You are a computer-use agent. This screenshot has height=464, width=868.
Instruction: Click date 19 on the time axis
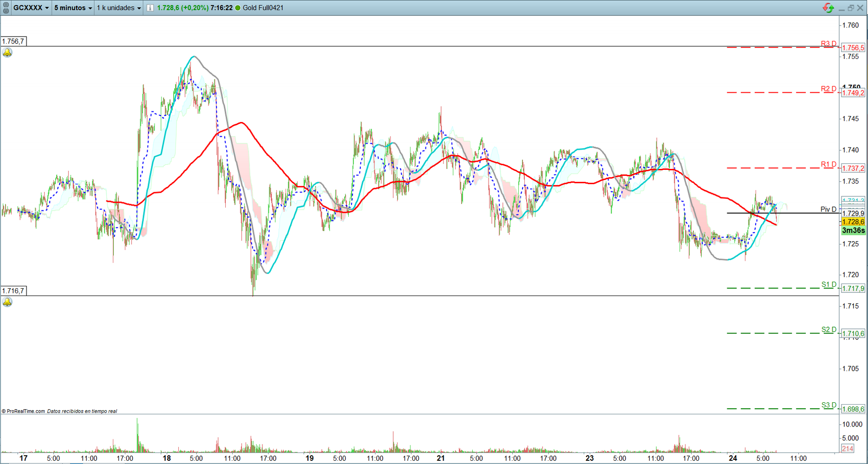pos(310,458)
